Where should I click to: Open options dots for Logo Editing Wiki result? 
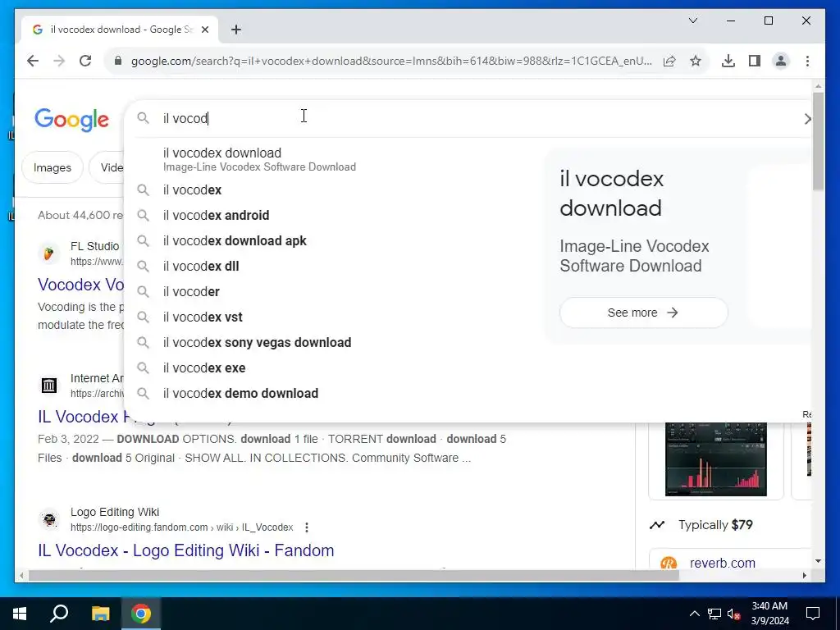(x=307, y=527)
